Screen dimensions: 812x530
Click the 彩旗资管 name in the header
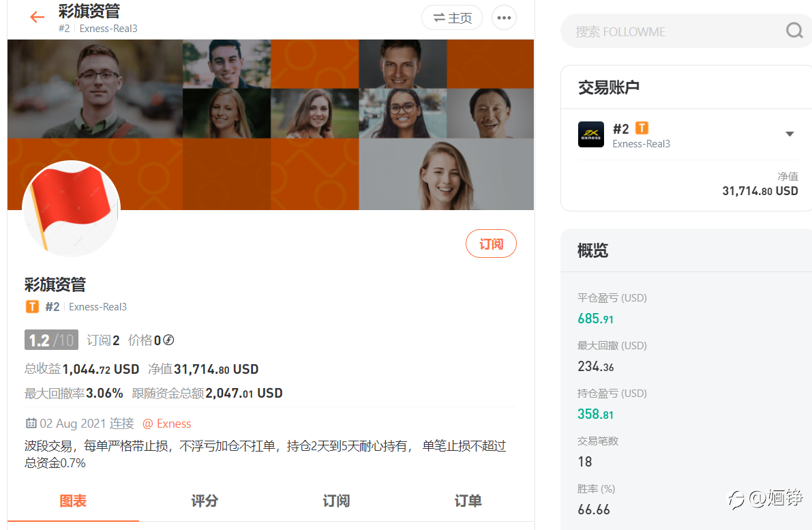coord(89,11)
